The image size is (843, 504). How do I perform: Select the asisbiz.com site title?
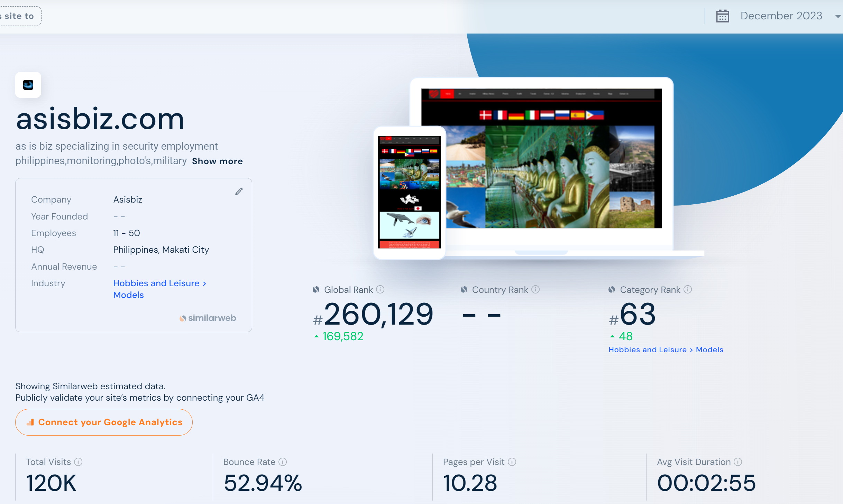[100, 119]
